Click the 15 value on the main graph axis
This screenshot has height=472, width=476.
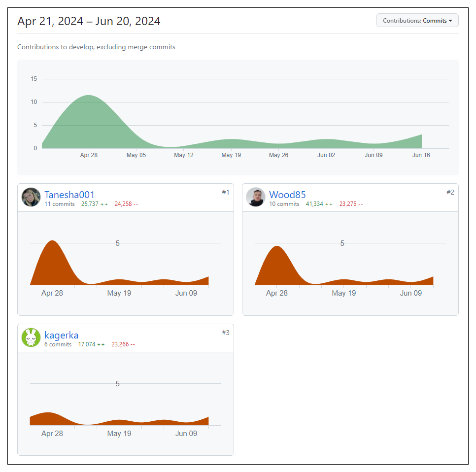coord(34,79)
